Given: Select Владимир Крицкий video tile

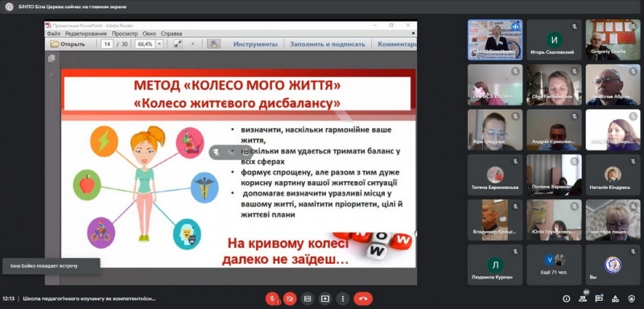Looking at the screenshot, I should coord(495,220).
